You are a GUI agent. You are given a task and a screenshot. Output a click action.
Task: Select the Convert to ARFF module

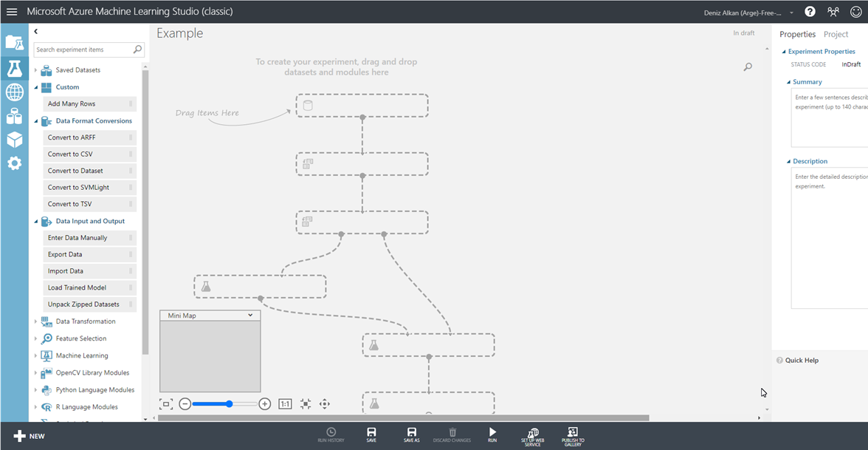pos(90,137)
